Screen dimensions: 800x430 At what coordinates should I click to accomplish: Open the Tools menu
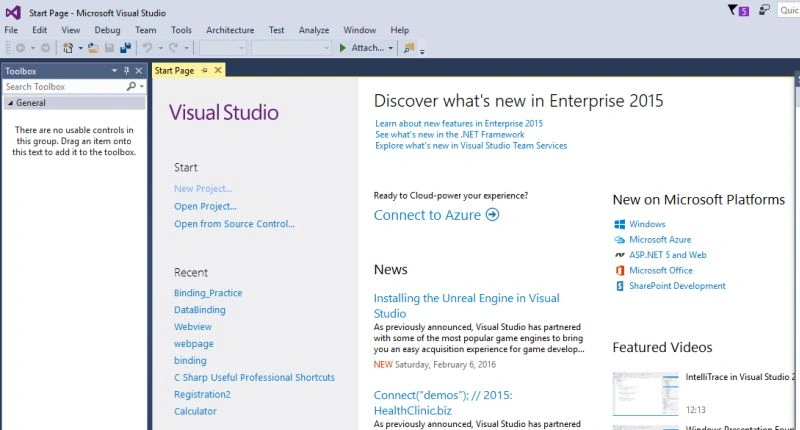pyautogui.click(x=181, y=30)
